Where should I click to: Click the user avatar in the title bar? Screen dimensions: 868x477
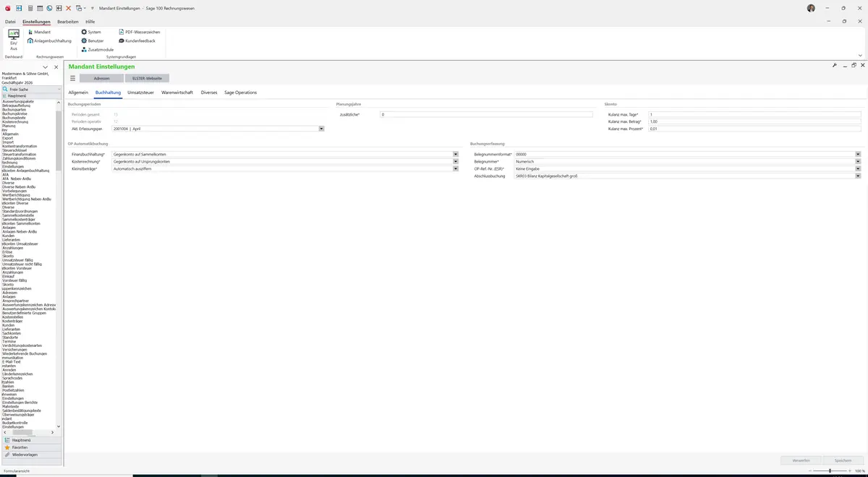[811, 8]
